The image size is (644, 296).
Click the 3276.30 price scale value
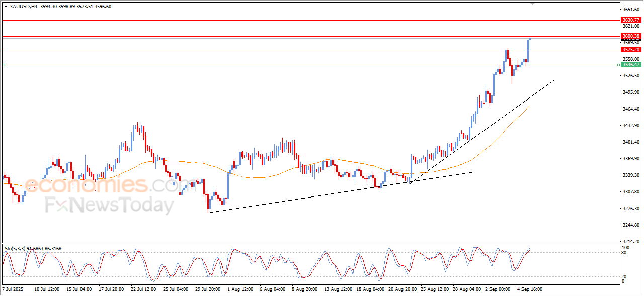(x=631, y=209)
